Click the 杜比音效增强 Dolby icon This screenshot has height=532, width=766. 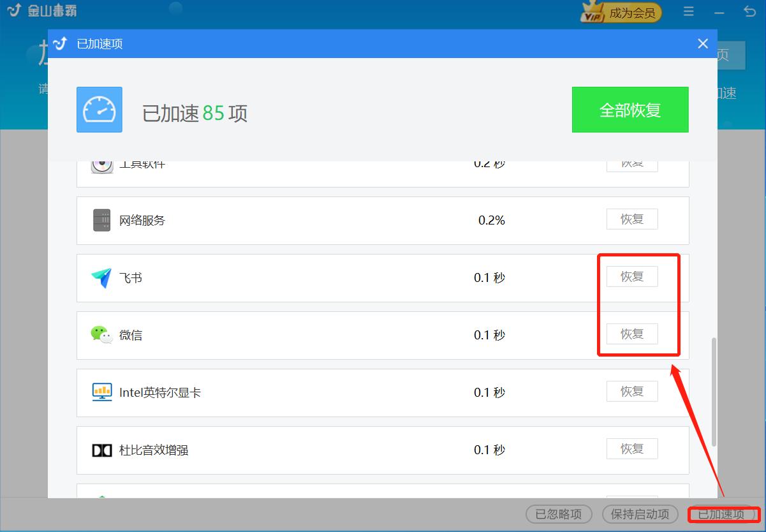click(101, 450)
